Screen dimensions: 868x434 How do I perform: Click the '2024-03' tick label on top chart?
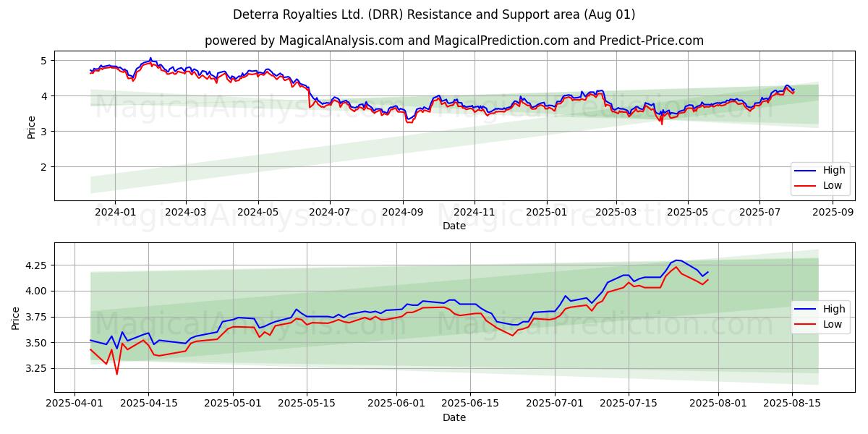[186, 212]
